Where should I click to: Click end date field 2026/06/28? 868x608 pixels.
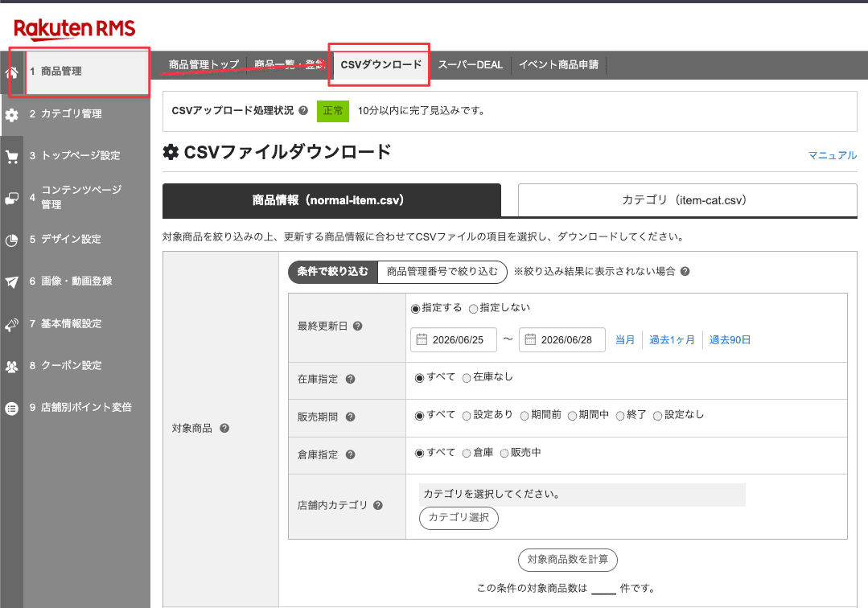pos(562,339)
